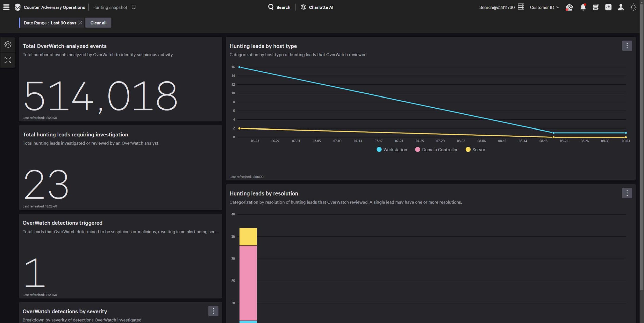
Task: Click the Search magnifier icon
Action: [271, 7]
